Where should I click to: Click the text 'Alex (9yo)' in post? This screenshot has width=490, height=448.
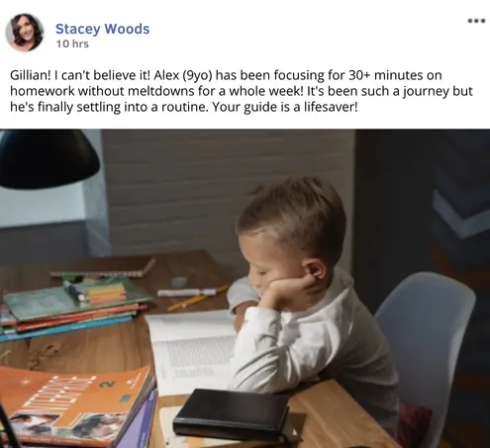click(x=182, y=75)
